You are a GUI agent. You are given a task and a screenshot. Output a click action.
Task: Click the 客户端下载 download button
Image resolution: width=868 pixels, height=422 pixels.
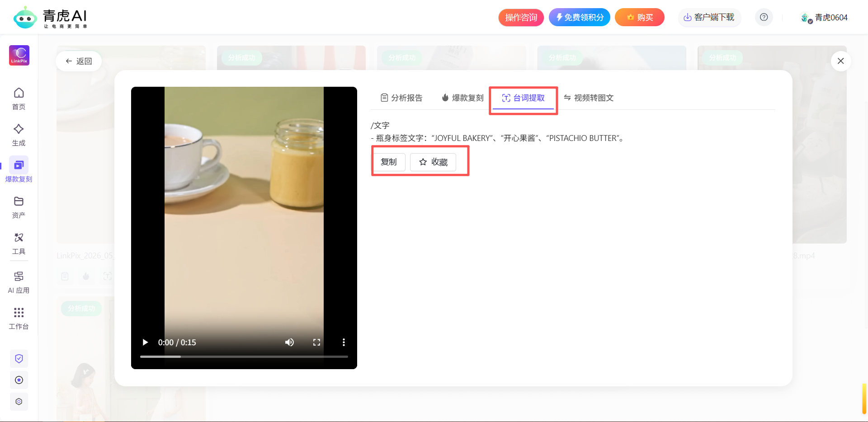[709, 17]
